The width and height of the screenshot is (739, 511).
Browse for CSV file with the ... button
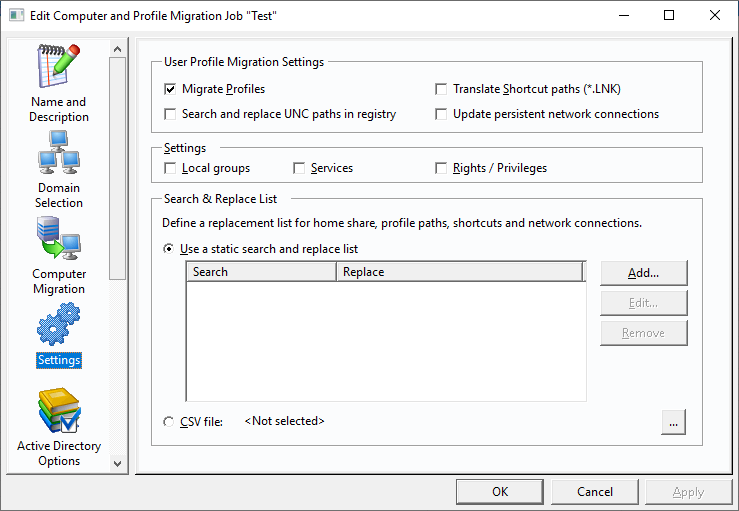(x=673, y=422)
